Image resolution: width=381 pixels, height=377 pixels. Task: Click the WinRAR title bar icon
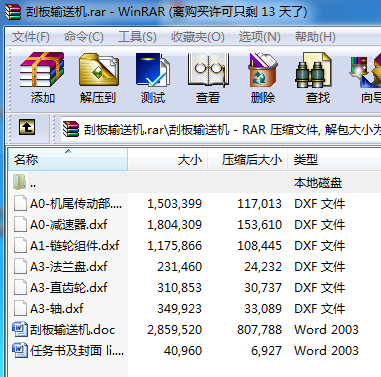point(13,12)
